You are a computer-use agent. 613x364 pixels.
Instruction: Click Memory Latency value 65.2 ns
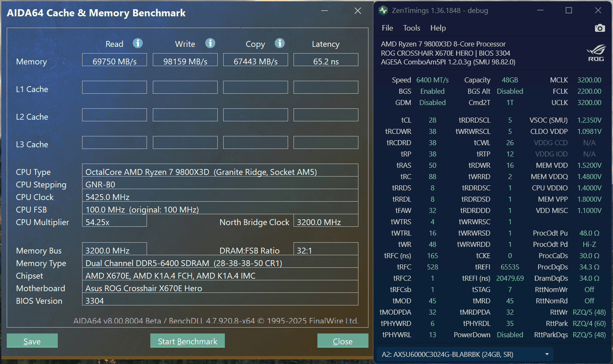326,60
